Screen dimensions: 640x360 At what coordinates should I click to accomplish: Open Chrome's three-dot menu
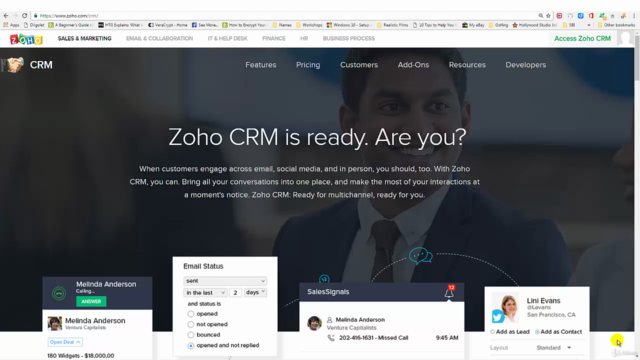tap(634, 16)
